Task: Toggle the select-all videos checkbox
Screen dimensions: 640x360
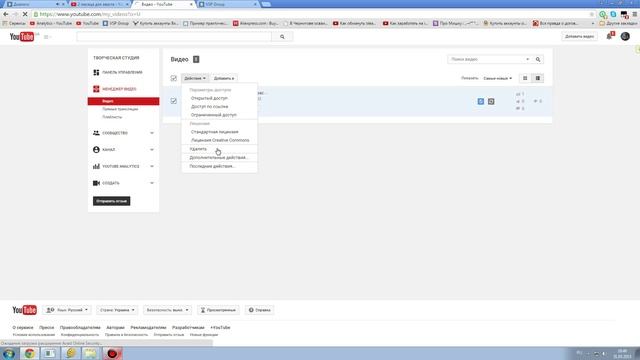Action: [x=173, y=78]
